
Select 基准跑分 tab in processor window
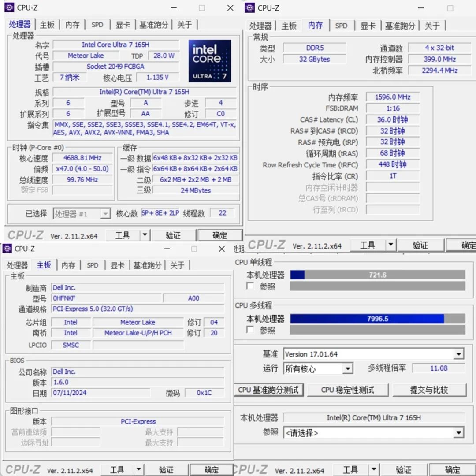coord(154,25)
